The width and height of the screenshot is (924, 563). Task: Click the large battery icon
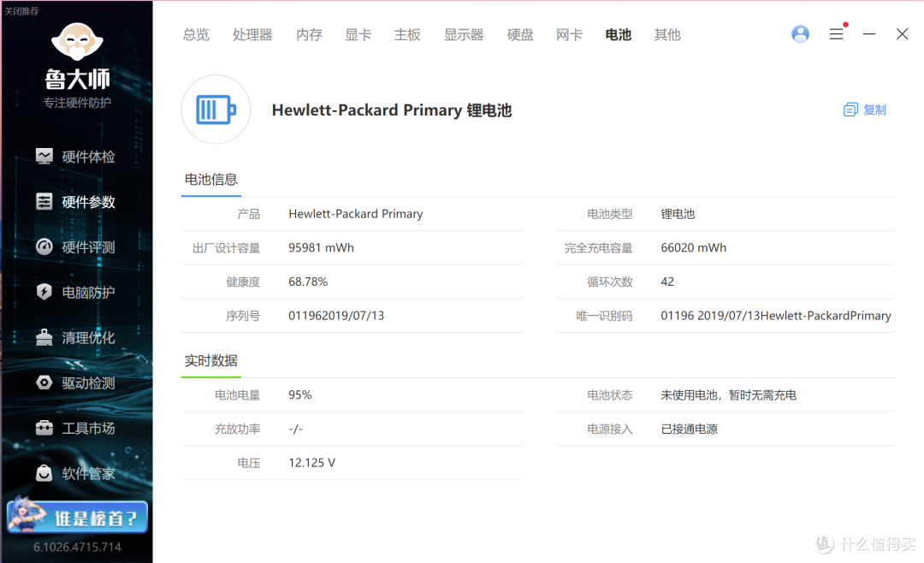point(216,110)
